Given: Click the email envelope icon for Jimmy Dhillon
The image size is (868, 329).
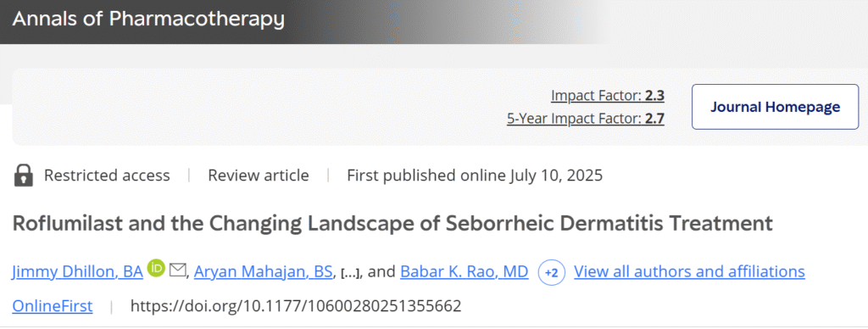Looking at the screenshot, I should coord(177,270).
